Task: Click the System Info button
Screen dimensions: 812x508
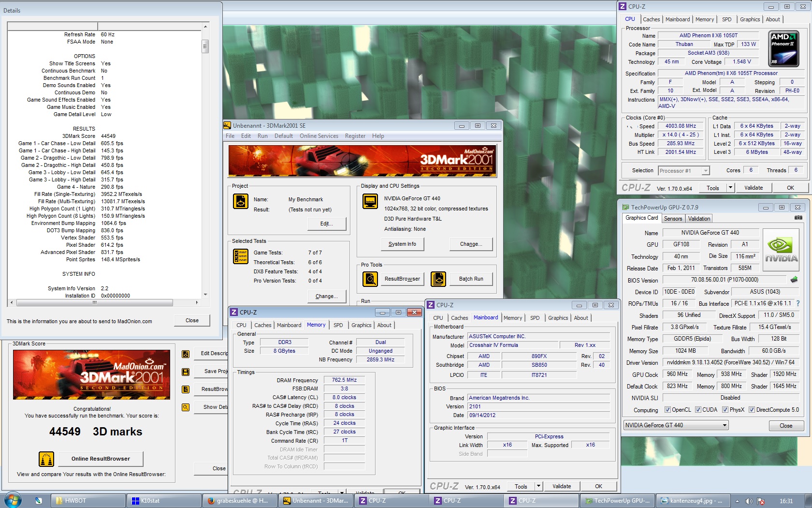Action: (x=402, y=244)
